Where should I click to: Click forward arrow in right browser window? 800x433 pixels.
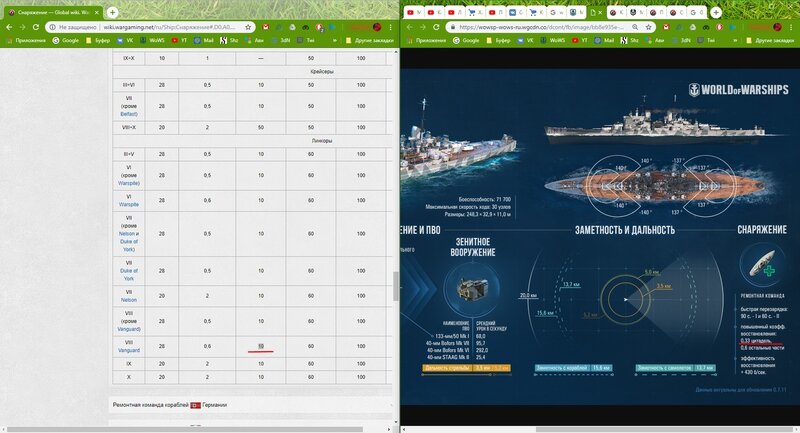click(x=422, y=27)
